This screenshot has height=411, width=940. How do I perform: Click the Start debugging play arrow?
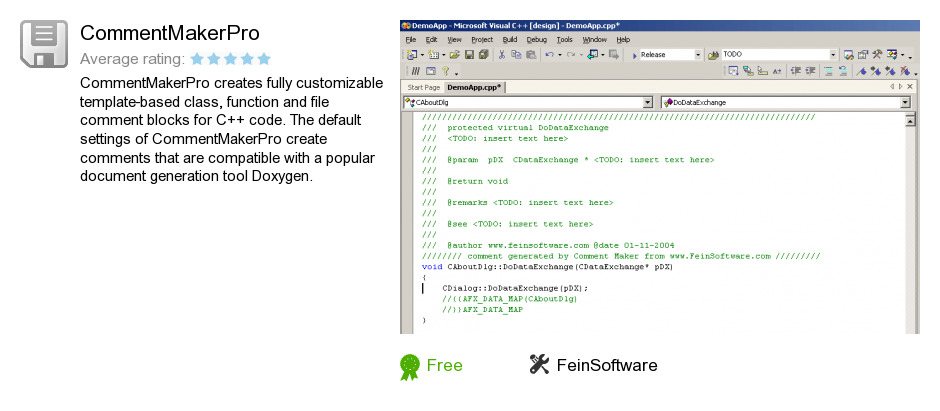coord(635,56)
